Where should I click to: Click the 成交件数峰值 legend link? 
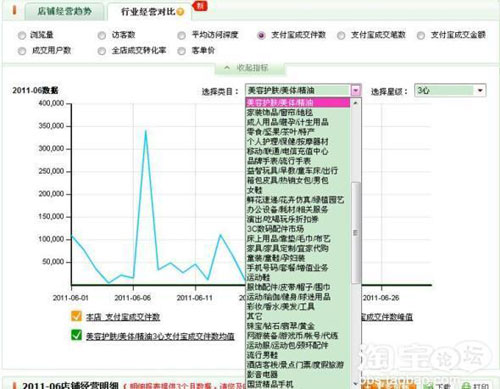[x=387, y=317]
